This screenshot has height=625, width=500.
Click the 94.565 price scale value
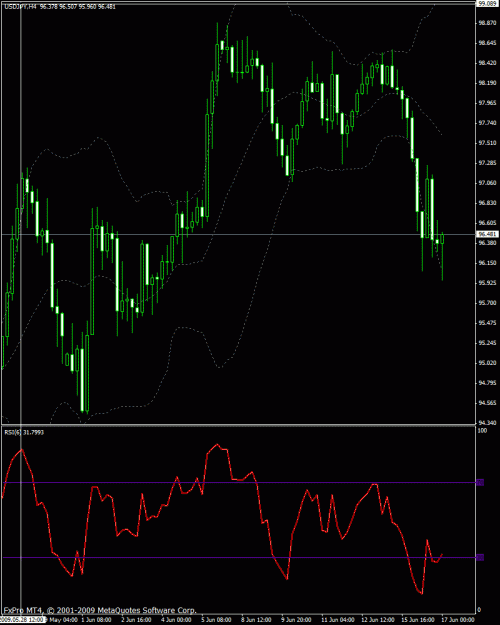point(487,403)
